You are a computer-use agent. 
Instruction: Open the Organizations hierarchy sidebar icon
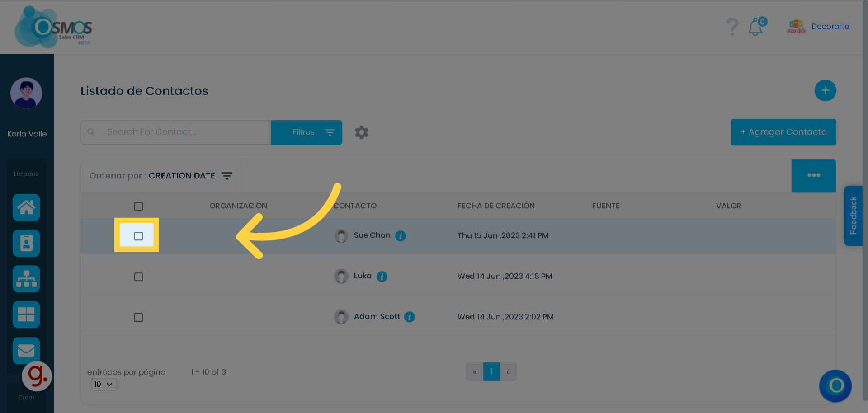pyautogui.click(x=26, y=279)
